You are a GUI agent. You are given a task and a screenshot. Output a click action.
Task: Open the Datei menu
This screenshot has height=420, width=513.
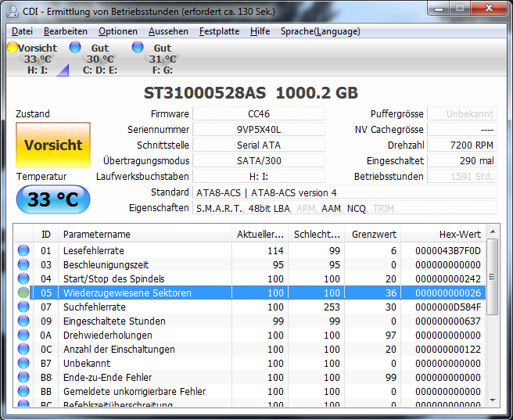click(22, 31)
